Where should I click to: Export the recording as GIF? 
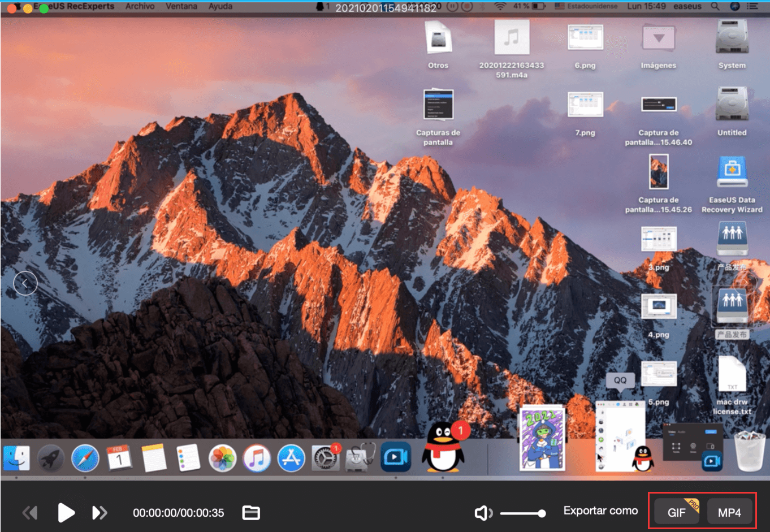tap(676, 512)
